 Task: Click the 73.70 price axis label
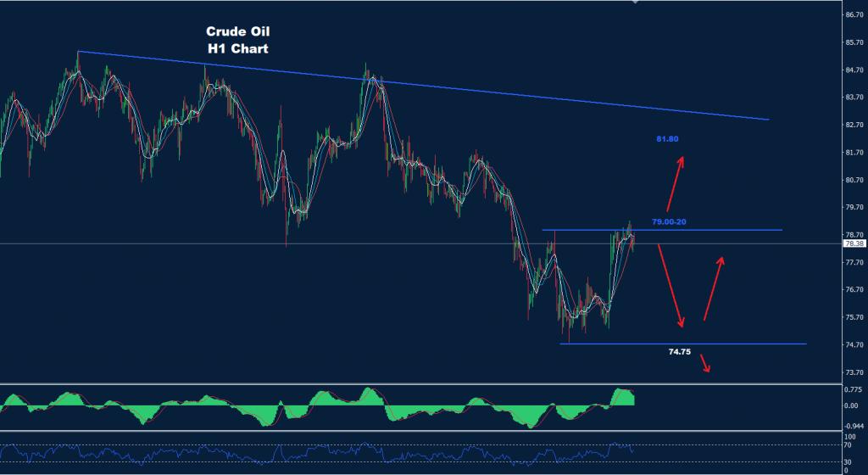click(854, 372)
